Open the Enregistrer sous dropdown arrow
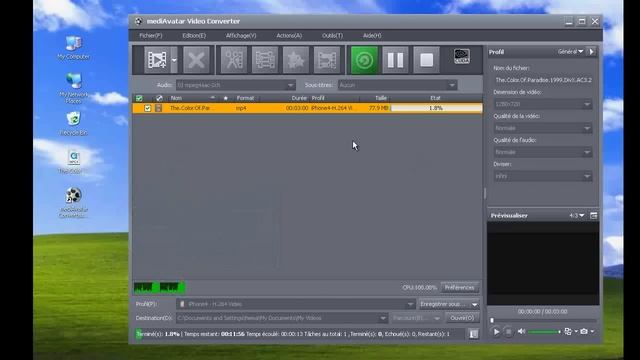This screenshot has height=360, width=640. click(474, 304)
